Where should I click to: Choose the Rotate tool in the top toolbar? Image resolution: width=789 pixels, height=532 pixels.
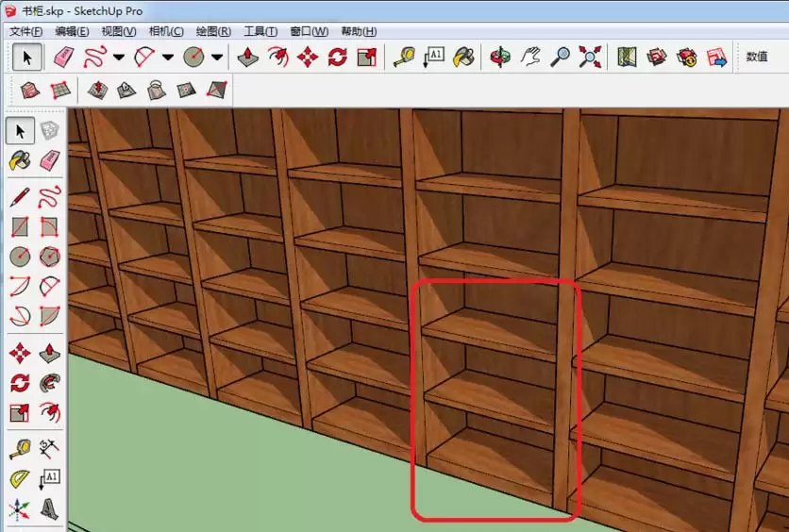click(337, 57)
